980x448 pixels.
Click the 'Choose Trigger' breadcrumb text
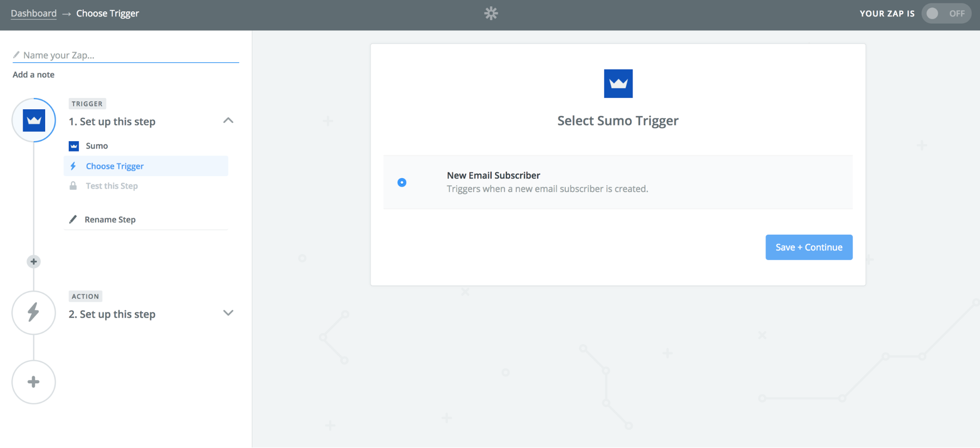click(107, 13)
